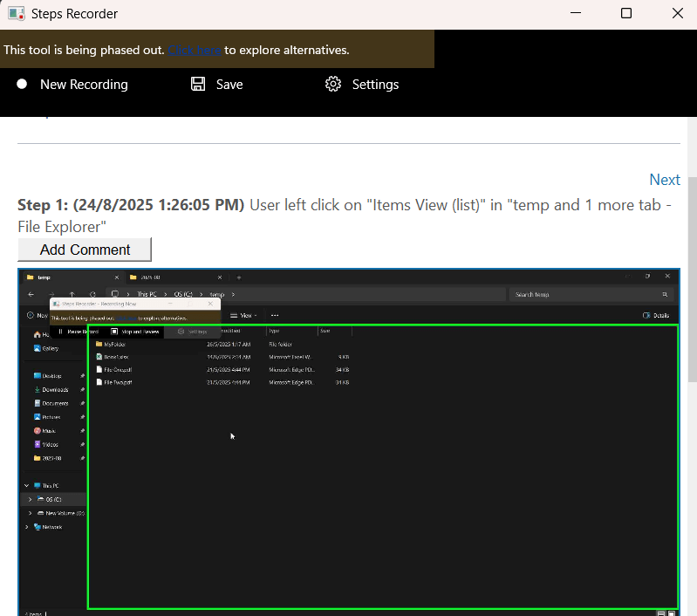Screen dimensions: 697x616
Task: Click Stop and Review icon in captured screenshot
Action: point(114,332)
